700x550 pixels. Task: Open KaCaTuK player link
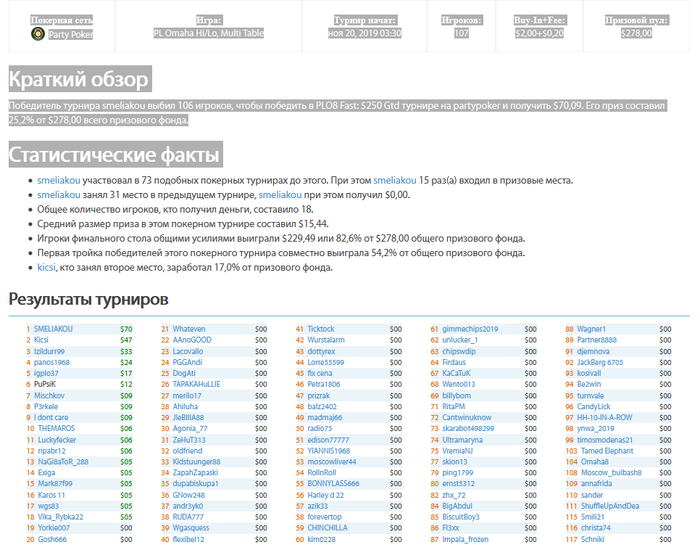[456, 373]
